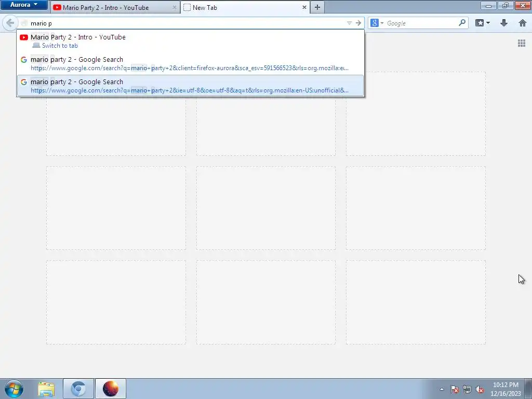Close the Mario Party 2 YouTube tab

pos(174,7)
